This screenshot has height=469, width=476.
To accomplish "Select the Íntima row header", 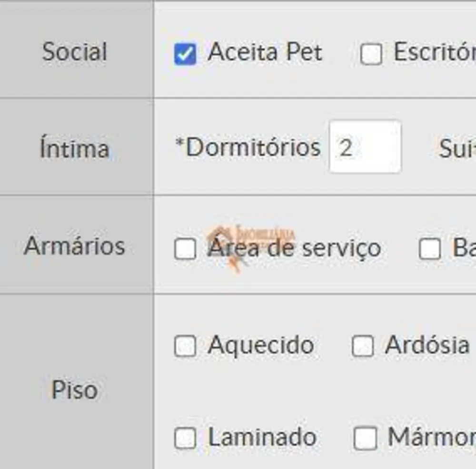I will [75, 148].
